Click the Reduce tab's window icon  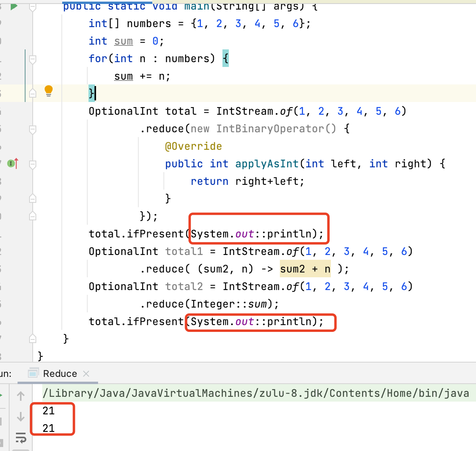coord(33,373)
